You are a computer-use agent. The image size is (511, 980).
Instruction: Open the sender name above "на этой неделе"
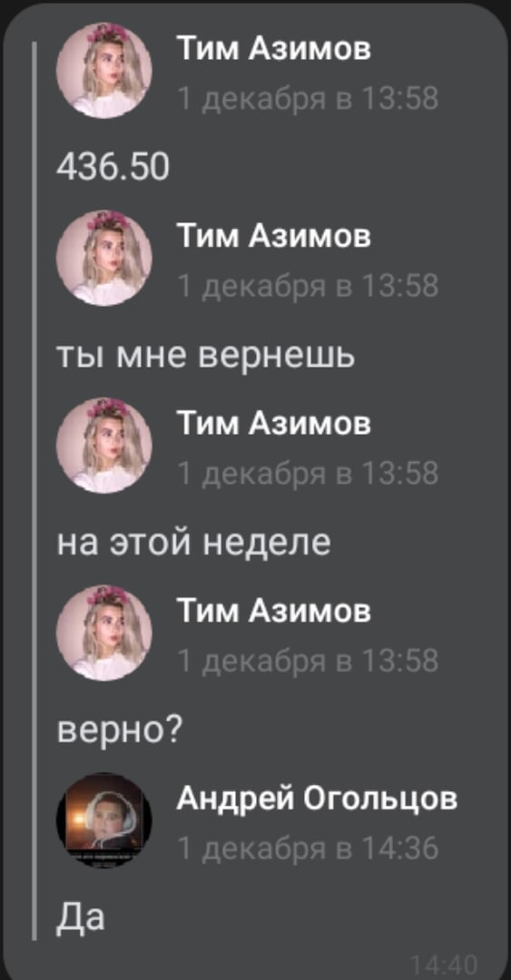pyautogui.click(x=274, y=424)
